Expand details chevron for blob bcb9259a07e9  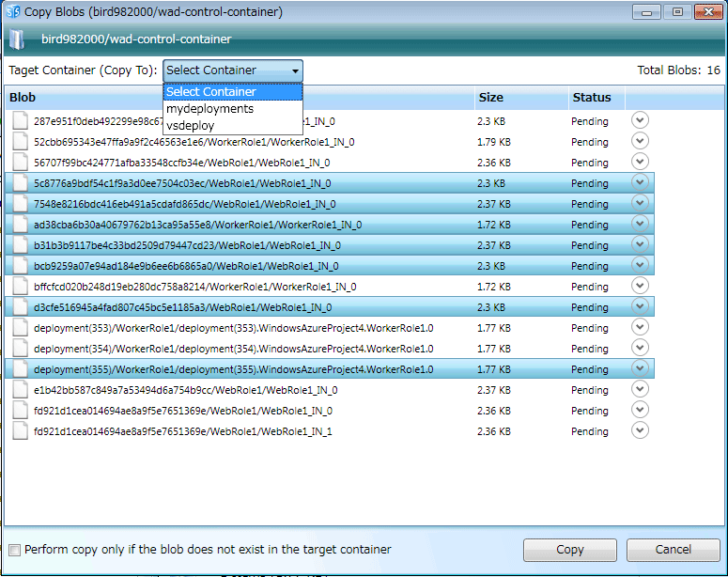(640, 265)
